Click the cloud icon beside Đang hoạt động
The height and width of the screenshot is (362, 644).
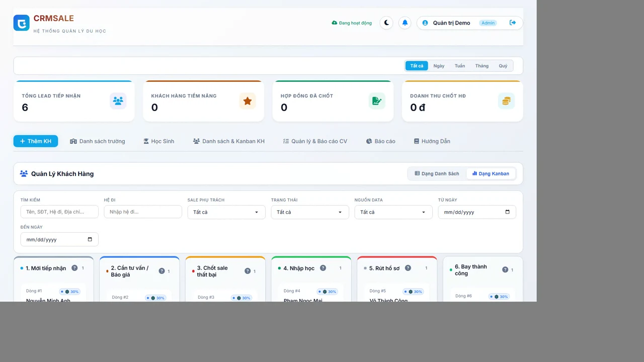pos(335,23)
